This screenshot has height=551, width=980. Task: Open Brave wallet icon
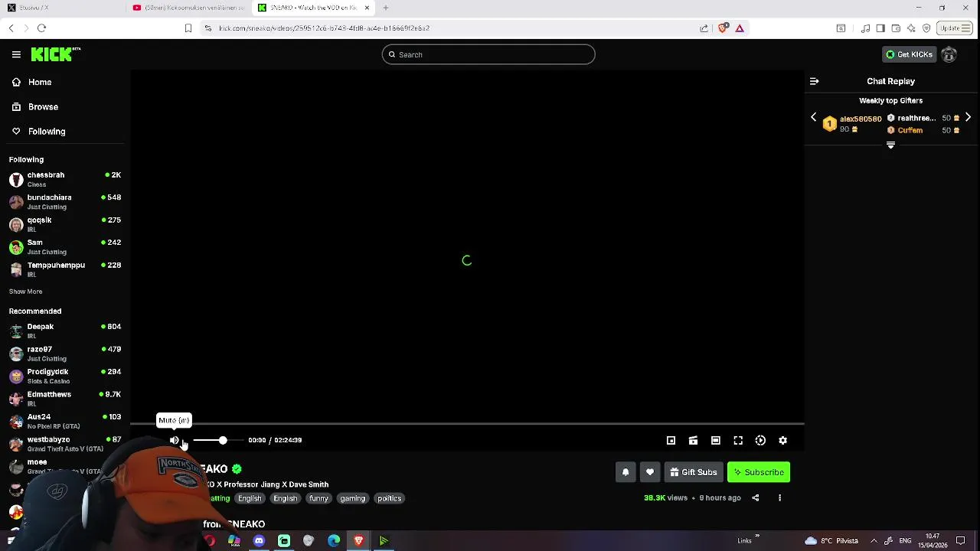click(x=896, y=28)
